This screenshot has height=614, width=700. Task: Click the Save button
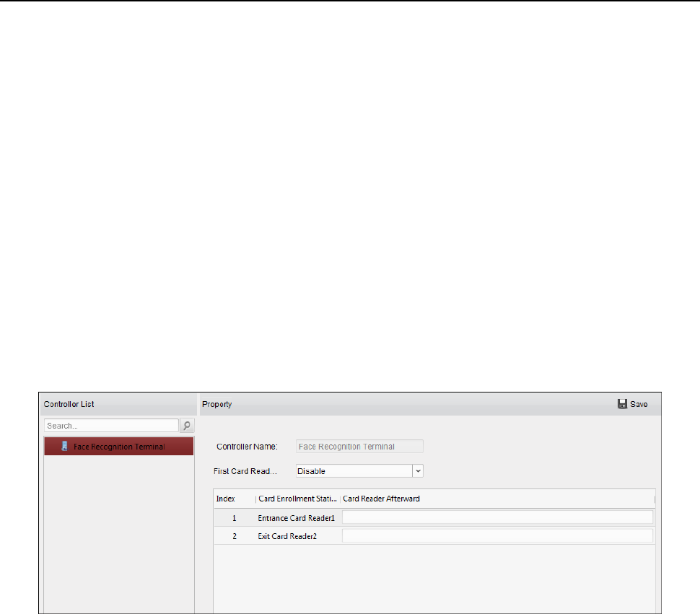[632, 404]
